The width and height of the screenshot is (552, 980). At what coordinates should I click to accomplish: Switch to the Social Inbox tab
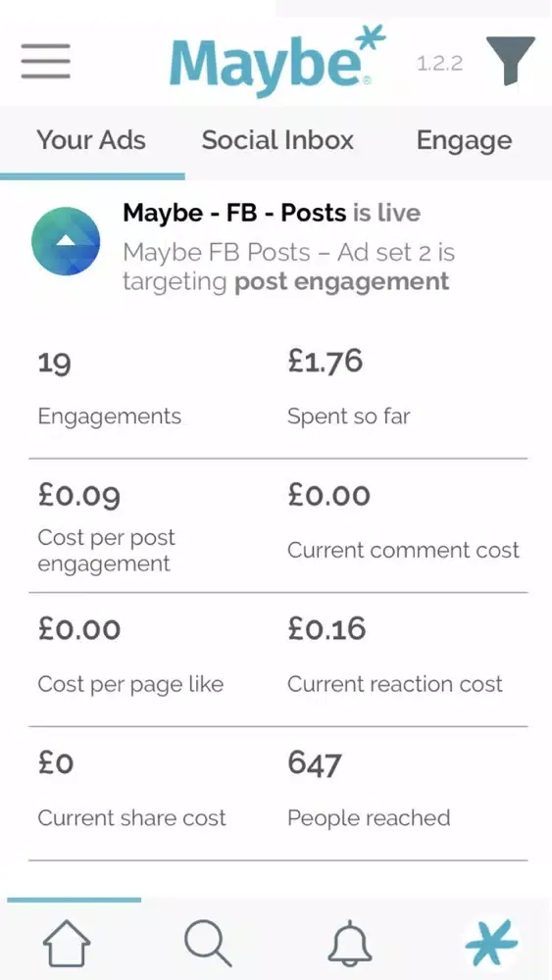pyautogui.click(x=277, y=140)
